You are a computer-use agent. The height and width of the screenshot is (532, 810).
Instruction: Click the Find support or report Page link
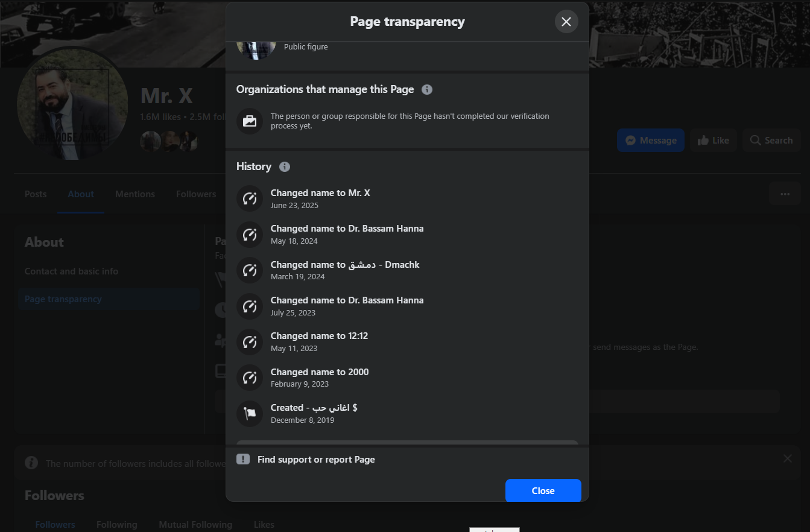(316, 460)
